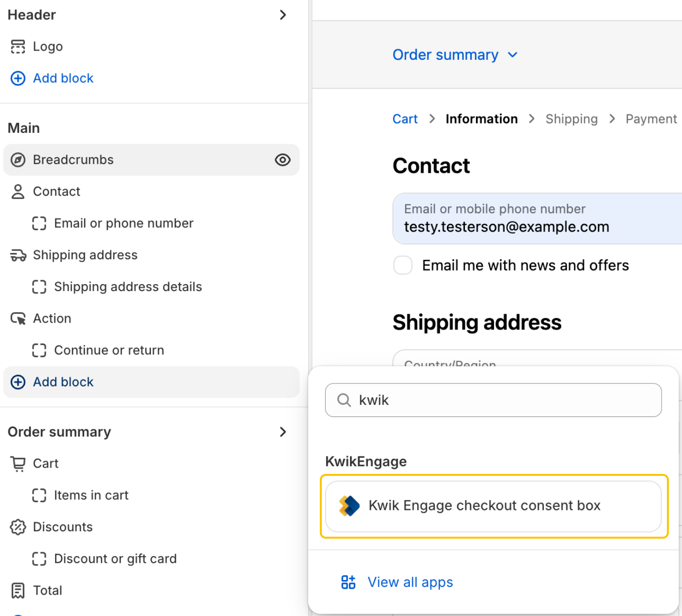The height and width of the screenshot is (616, 682).
Task: Click the sidebar Order summary title
Action: point(59,432)
